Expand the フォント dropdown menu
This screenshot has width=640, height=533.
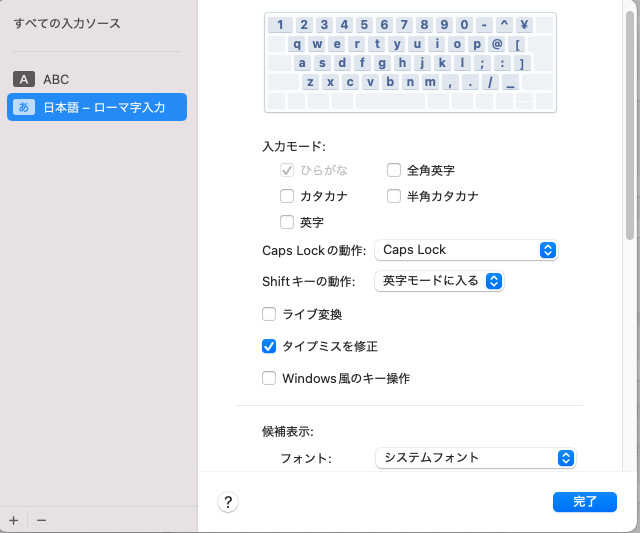(x=475, y=457)
